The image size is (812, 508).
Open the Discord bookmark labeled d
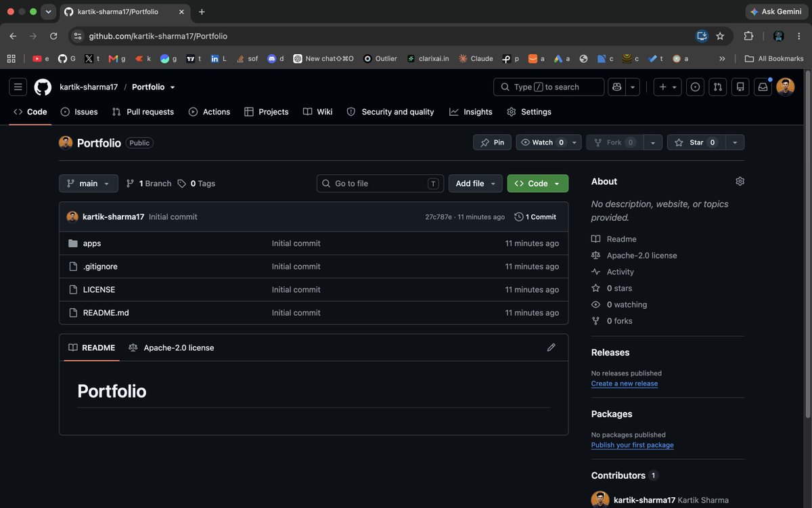(x=275, y=59)
